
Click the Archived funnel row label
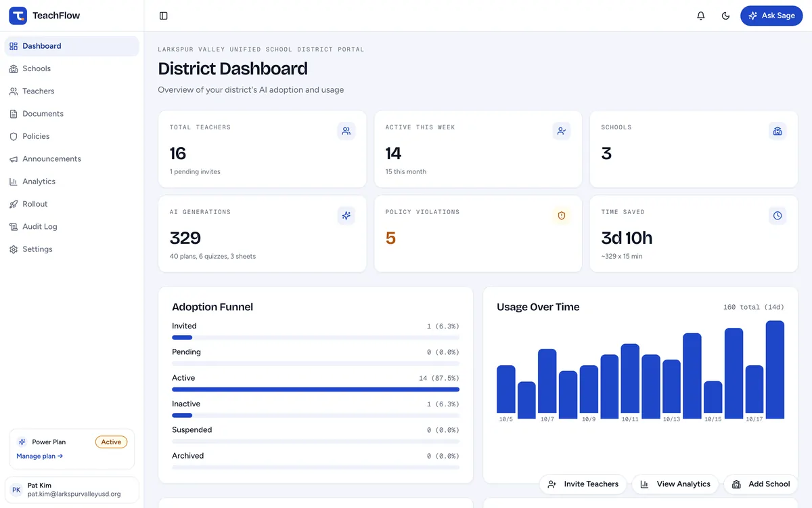point(188,456)
